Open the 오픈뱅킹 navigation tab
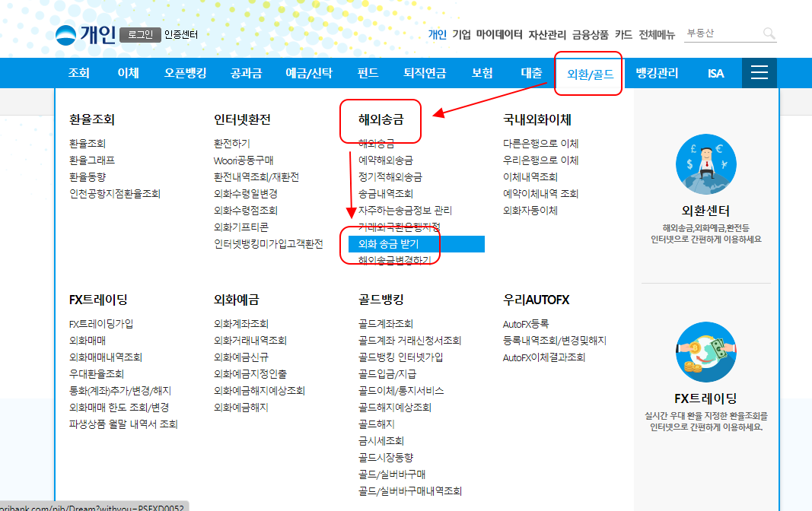This screenshot has width=812, height=511. pyautogui.click(x=186, y=73)
